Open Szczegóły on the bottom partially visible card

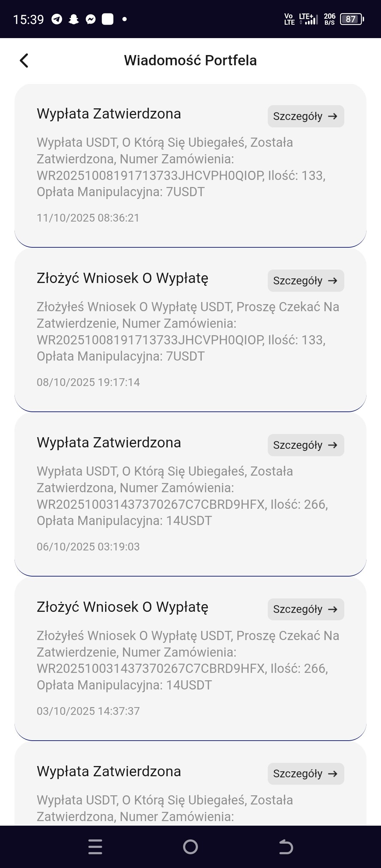[306, 774]
